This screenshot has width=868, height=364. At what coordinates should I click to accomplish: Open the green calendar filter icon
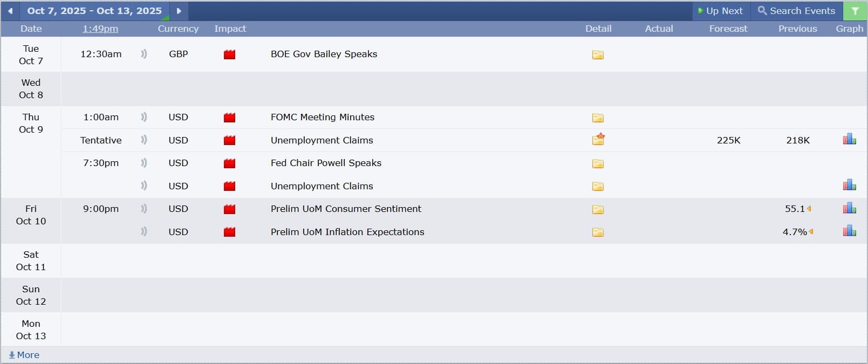point(855,11)
